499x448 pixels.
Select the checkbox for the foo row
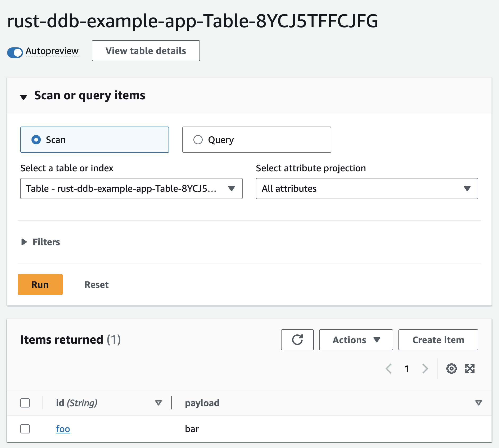[x=25, y=429]
